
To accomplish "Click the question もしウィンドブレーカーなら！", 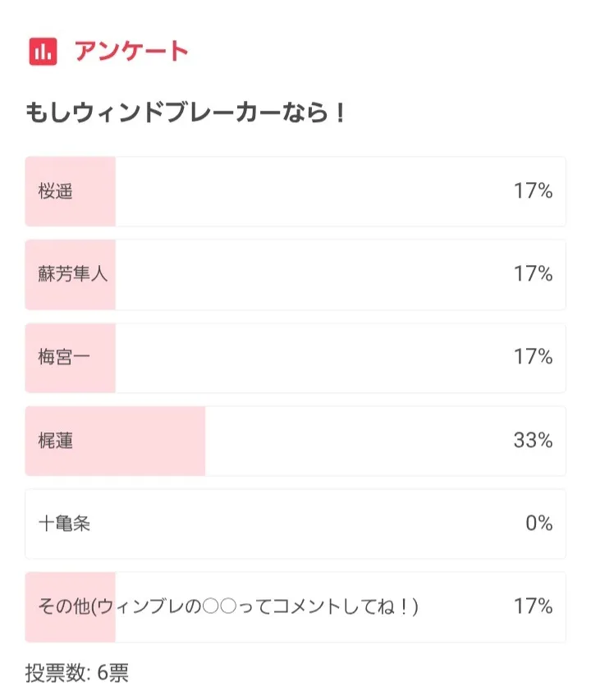I will pyautogui.click(x=186, y=112).
